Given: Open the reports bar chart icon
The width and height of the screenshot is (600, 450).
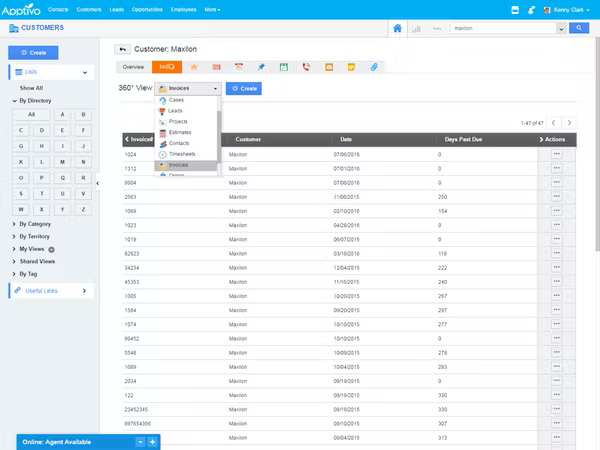Looking at the screenshot, I should pyautogui.click(x=416, y=28).
